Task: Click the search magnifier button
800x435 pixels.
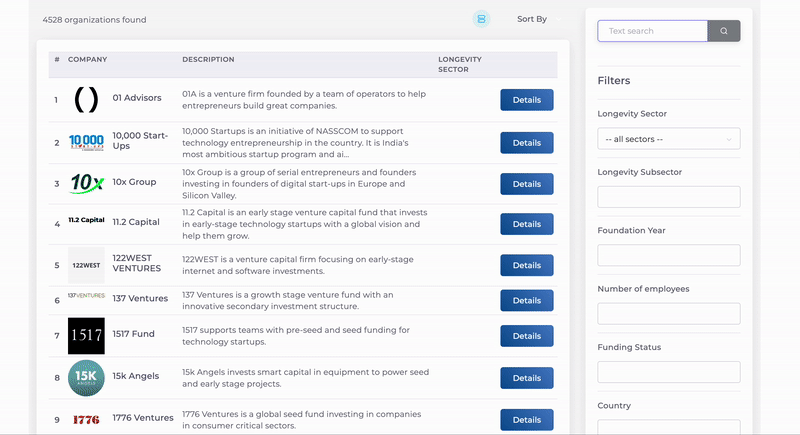Action: (725, 31)
